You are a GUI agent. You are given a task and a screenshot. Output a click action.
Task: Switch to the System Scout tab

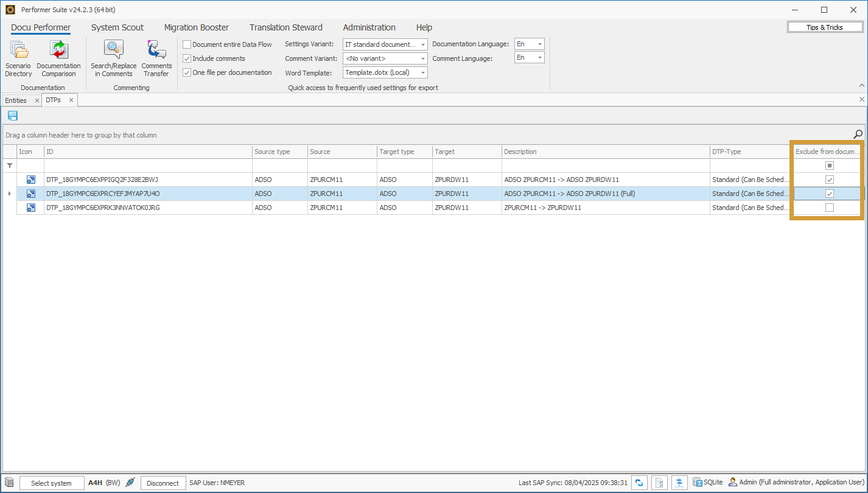click(x=117, y=27)
